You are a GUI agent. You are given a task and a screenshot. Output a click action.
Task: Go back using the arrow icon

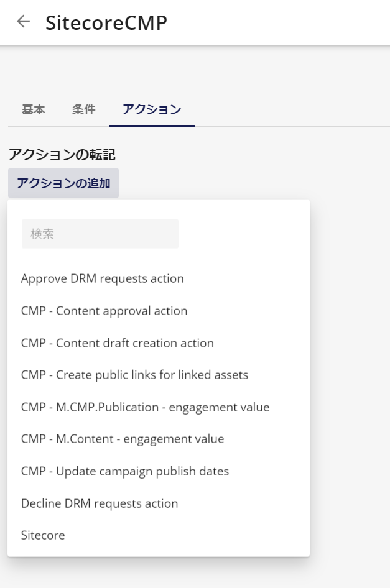click(23, 21)
